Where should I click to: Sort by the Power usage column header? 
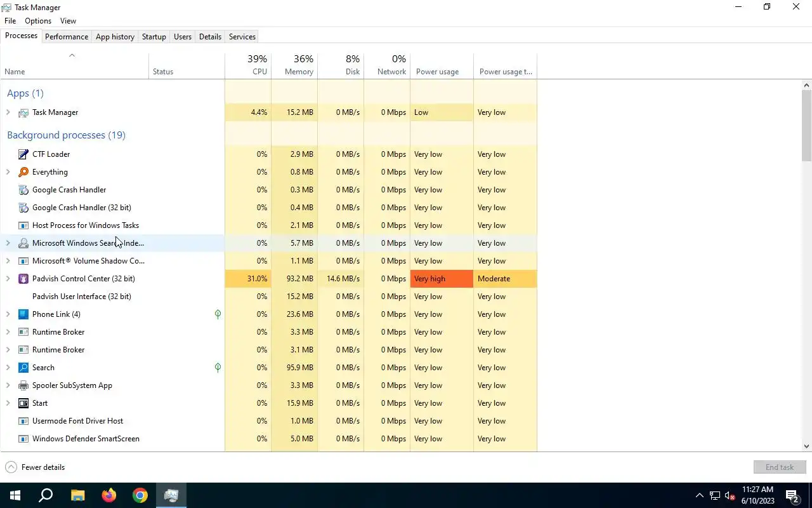tap(442, 65)
